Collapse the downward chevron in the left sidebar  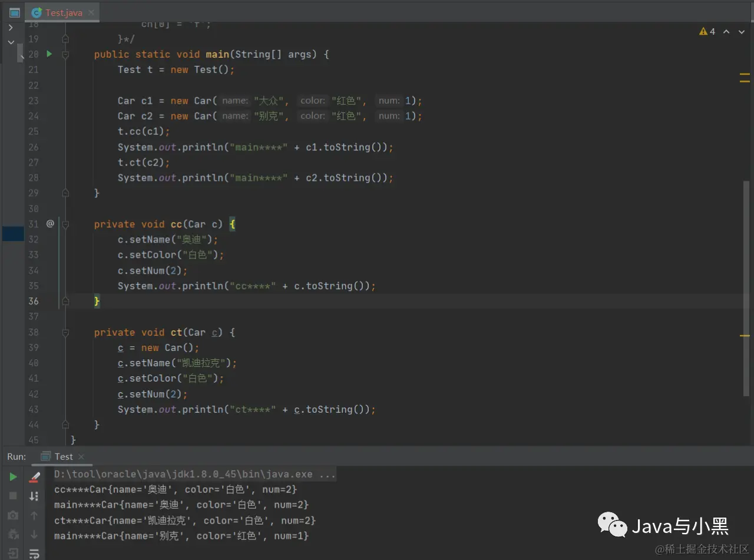(x=11, y=42)
